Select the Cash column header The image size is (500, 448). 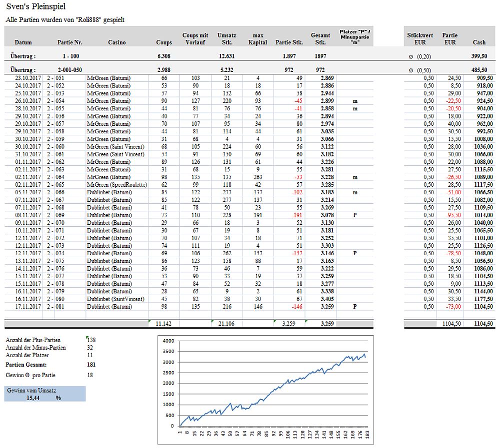coord(479,42)
